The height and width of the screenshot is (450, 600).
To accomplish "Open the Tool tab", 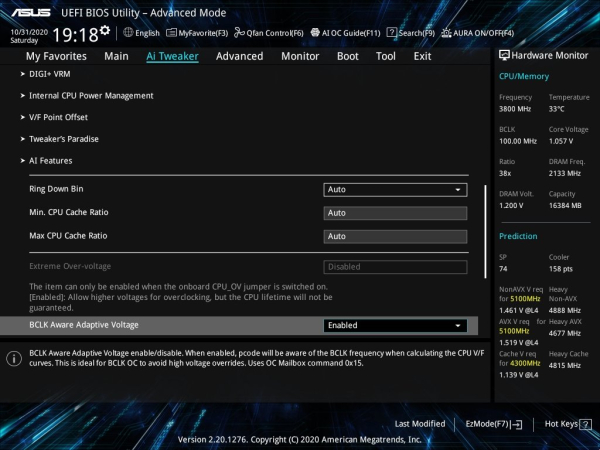I will pyautogui.click(x=386, y=56).
